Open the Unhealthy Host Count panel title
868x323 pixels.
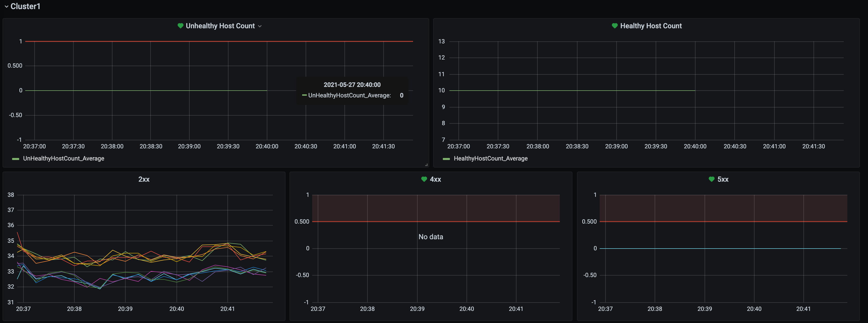pyautogui.click(x=220, y=26)
